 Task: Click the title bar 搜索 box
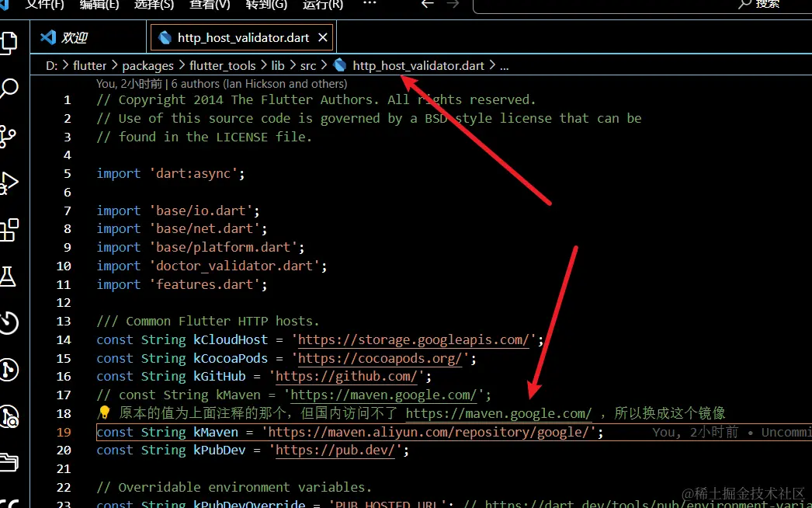pyautogui.click(x=642, y=5)
